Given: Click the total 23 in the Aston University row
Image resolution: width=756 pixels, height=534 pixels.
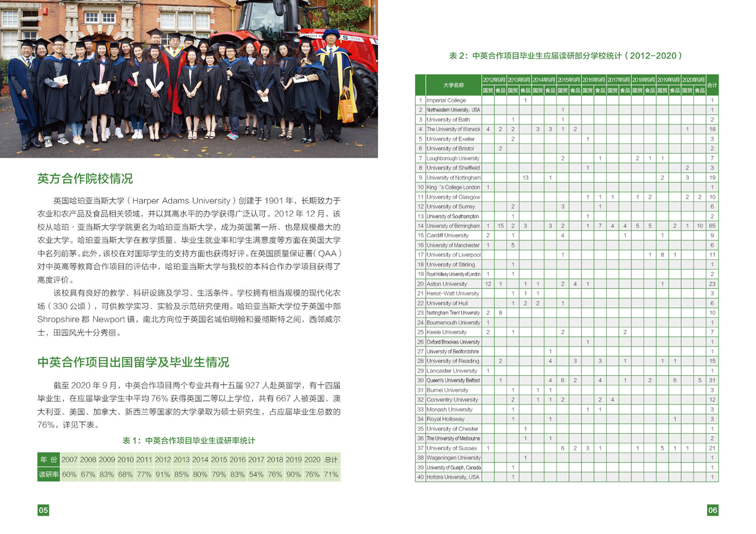Looking at the screenshot, I should [x=712, y=284].
